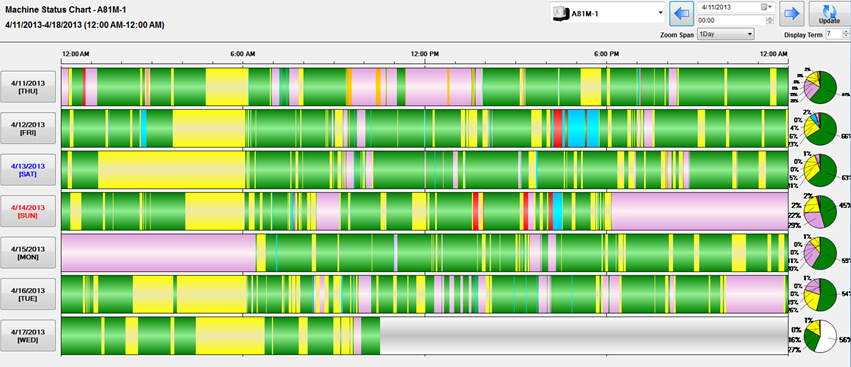Select the 4/14/2013 [SUN] row button
Viewport: 851px width, 367px height.
click(28, 211)
